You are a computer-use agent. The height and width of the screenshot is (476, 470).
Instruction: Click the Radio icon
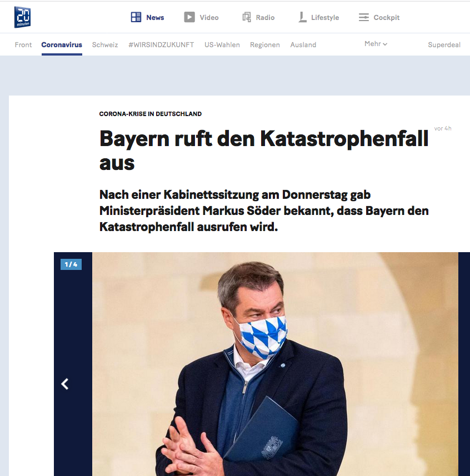247,17
